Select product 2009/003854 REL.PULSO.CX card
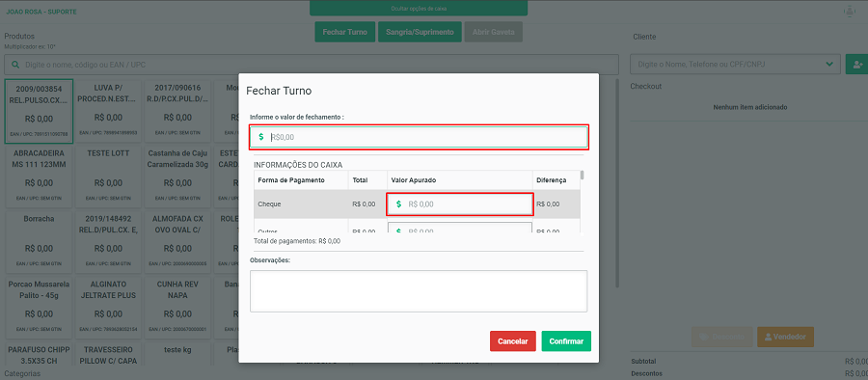Image resolution: width=868 pixels, height=380 pixels. click(39, 111)
